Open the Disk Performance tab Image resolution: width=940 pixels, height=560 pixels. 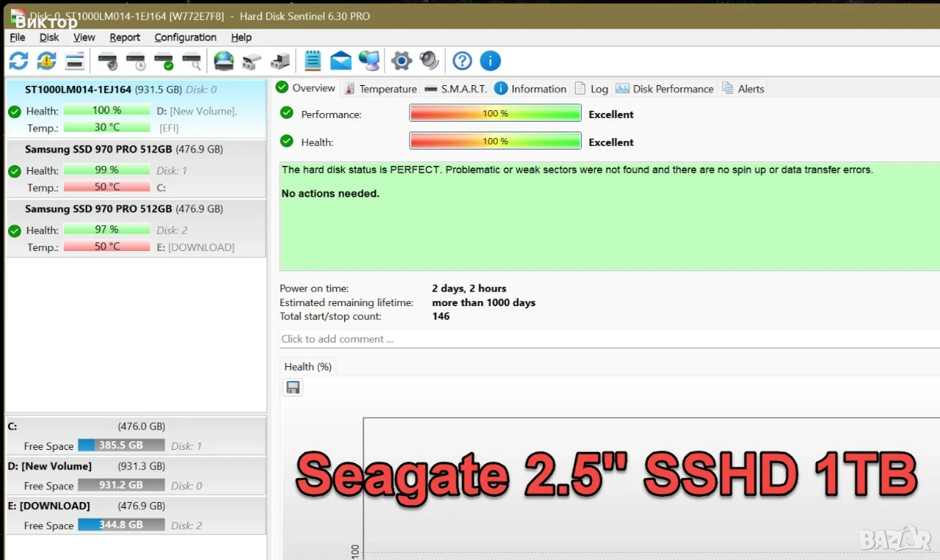tap(665, 89)
